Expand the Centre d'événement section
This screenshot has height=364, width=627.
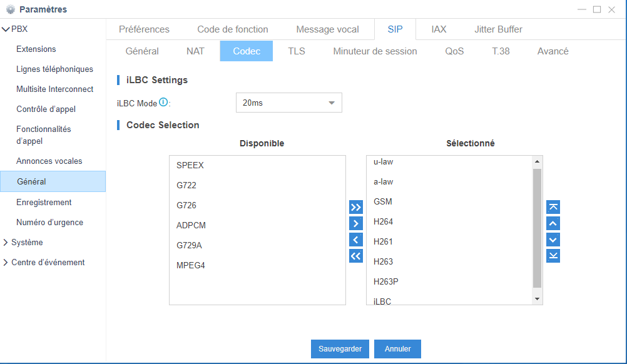[6, 263]
